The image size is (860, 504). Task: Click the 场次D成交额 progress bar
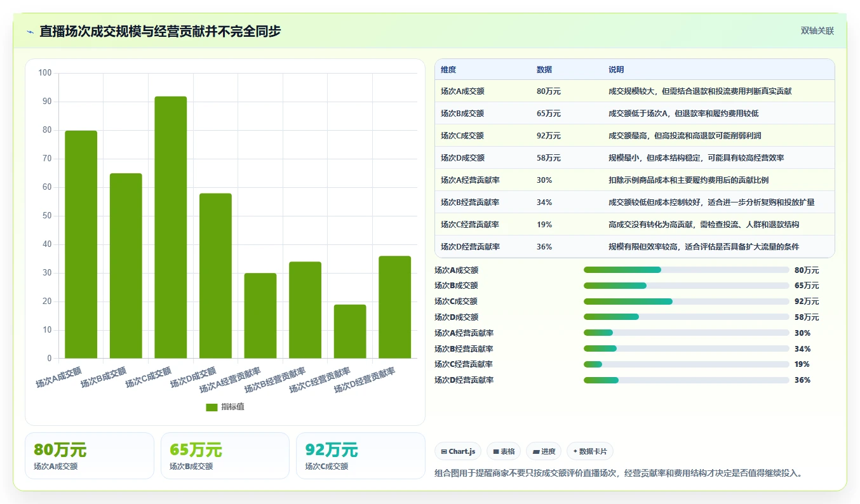(686, 317)
